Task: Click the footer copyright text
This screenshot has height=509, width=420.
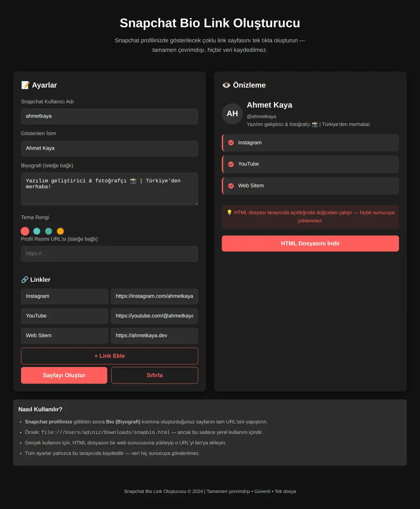Action: 210,492
